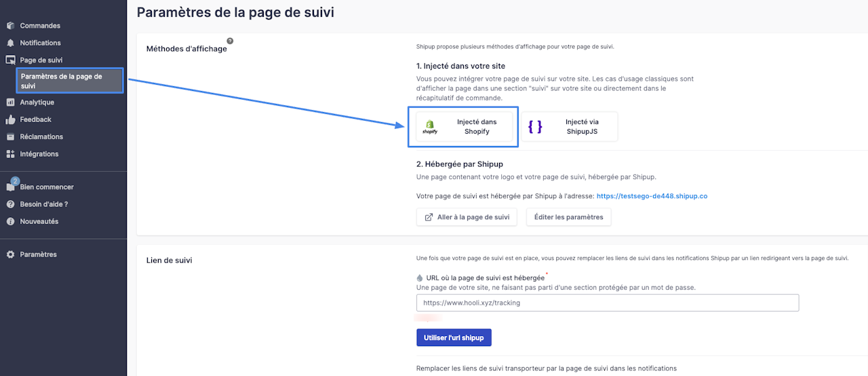
Task: Click the Commandes box icon
Action: [10, 26]
